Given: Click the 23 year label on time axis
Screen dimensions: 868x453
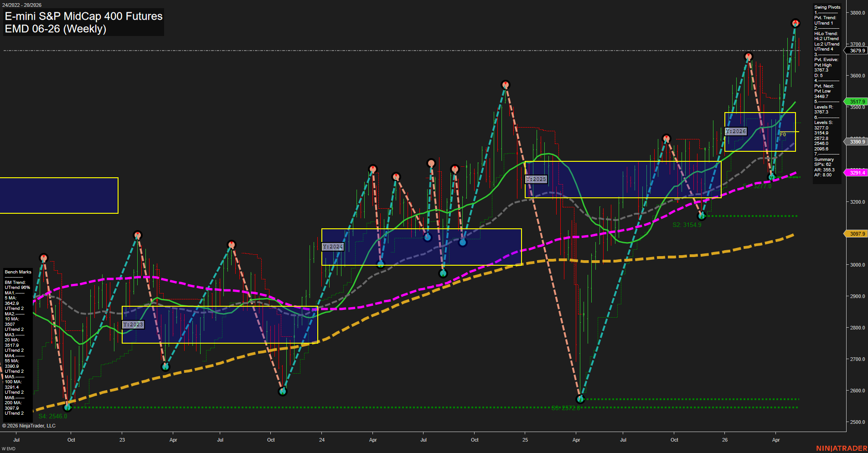Looking at the screenshot, I should point(122,440).
